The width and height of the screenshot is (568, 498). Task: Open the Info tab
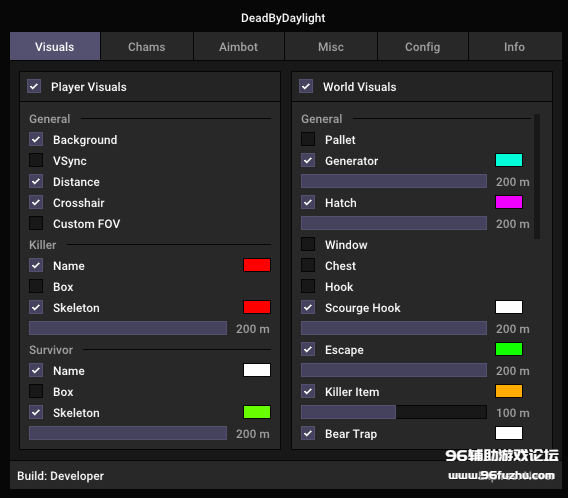(514, 46)
